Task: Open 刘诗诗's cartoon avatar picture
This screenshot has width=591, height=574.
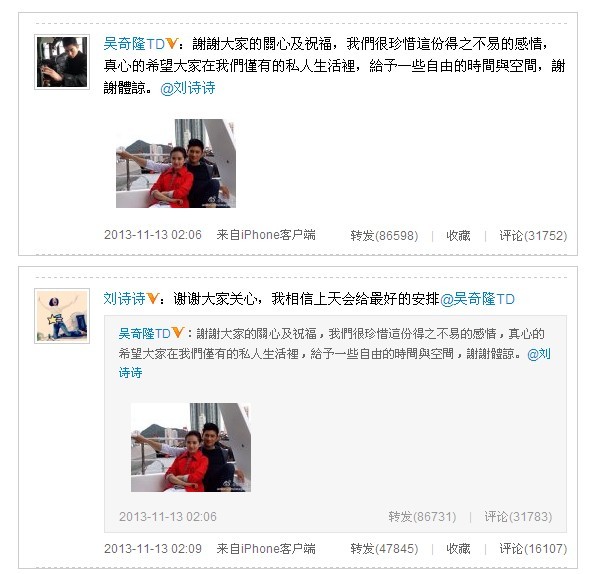Action: pyautogui.click(x=62, y=316)
